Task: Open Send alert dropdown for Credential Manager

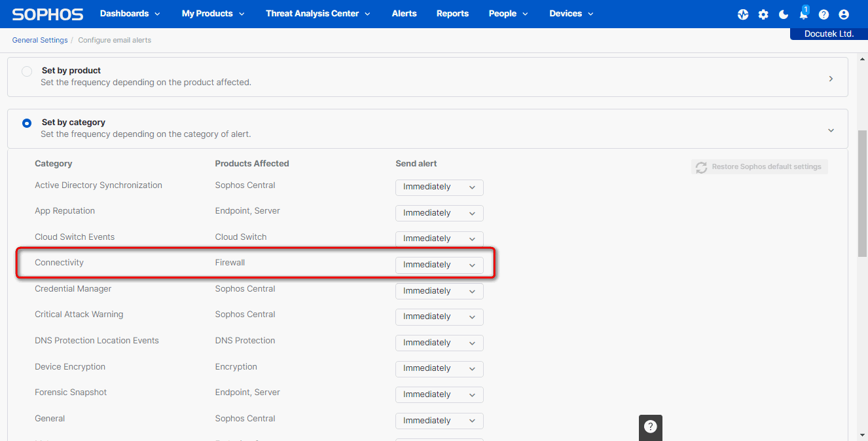Action: tap(439, 291)
